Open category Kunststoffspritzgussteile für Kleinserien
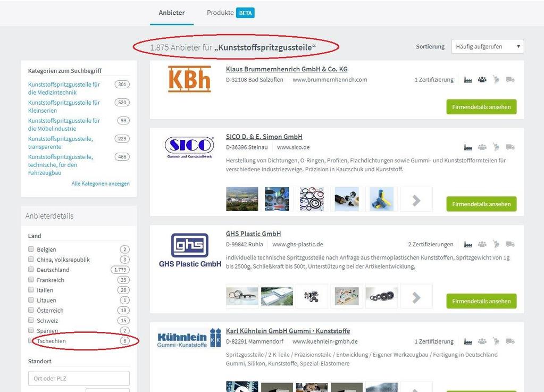The height and width of the screenshot is (392, 544). coord(64,106)
